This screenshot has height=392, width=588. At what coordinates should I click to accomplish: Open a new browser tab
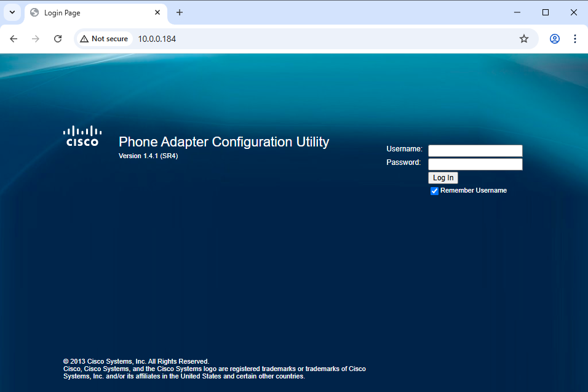[180, 12]
